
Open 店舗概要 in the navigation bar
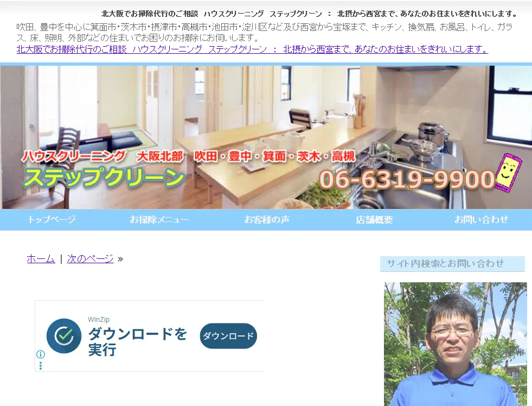coord(374,220)
